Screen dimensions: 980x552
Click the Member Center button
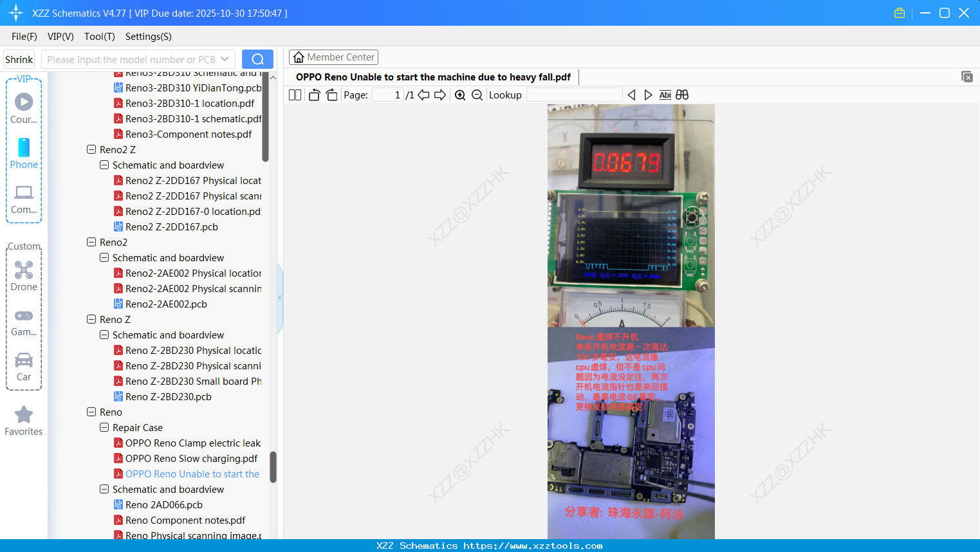pos(333,57)
